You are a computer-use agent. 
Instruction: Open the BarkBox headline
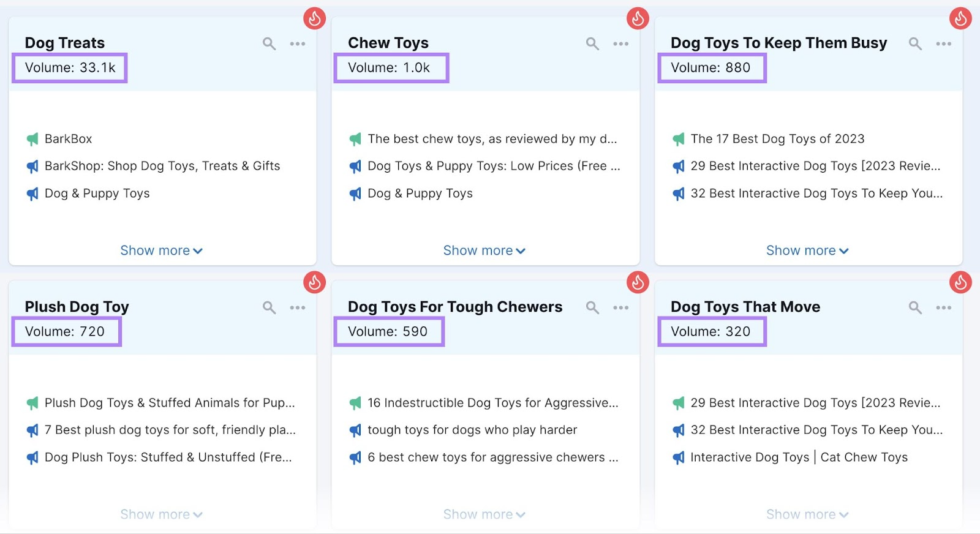pos(69,139)
